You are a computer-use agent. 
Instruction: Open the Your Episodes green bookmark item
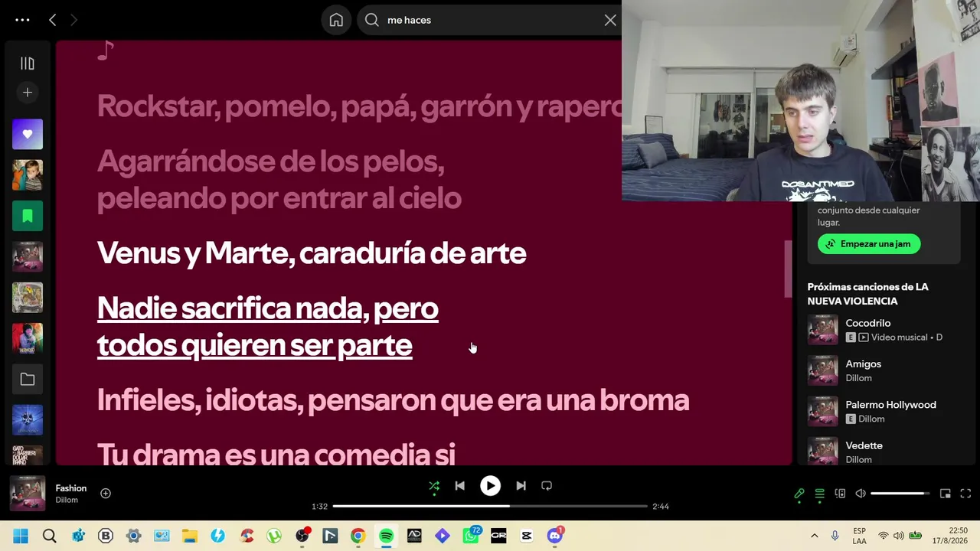point(28,216)
